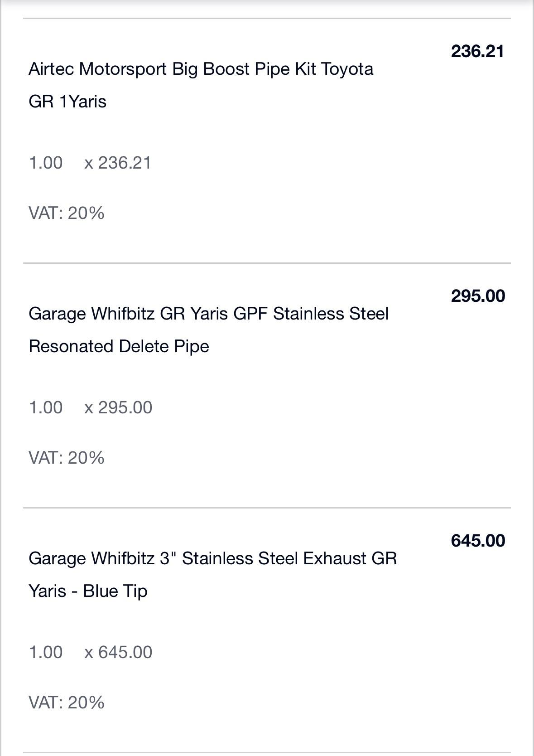Image resolution: width=534 pixels, height=756 pixels.
Task: Click the quantity 1.00 for Blue Tip exhaust
Action: [46, 652]
